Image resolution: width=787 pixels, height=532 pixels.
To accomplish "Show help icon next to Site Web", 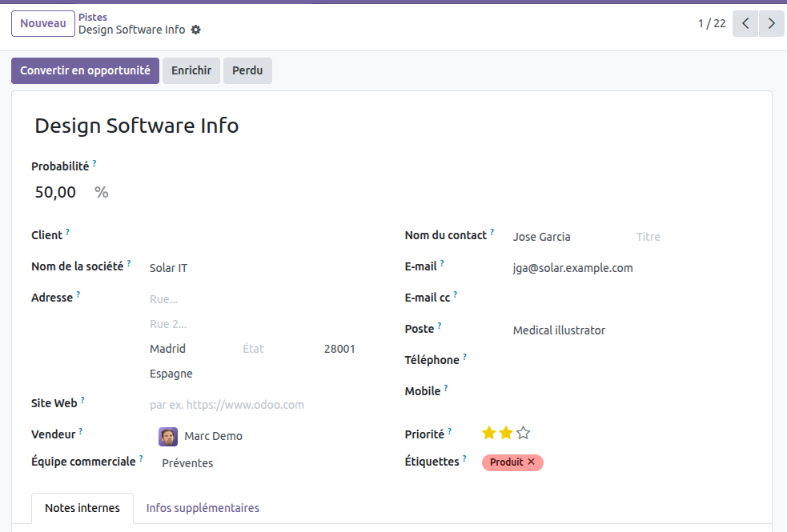I will coord(82,400).
